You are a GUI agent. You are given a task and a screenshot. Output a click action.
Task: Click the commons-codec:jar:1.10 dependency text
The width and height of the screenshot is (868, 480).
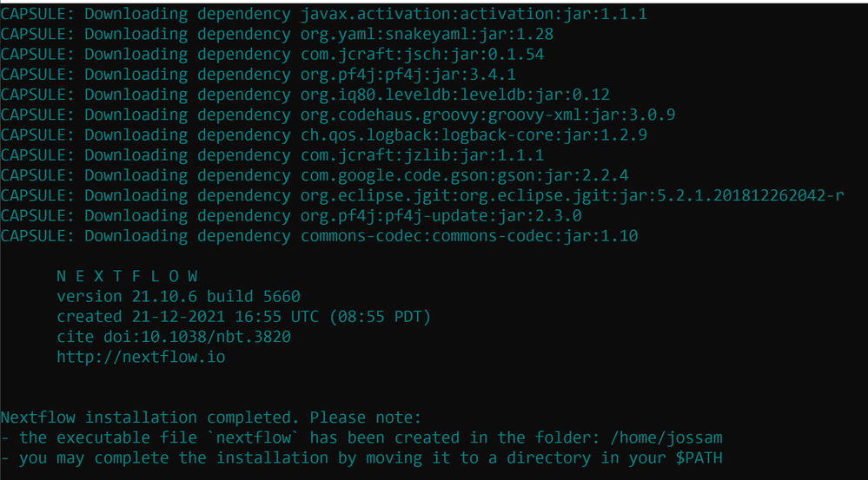[x=534, y=236]
